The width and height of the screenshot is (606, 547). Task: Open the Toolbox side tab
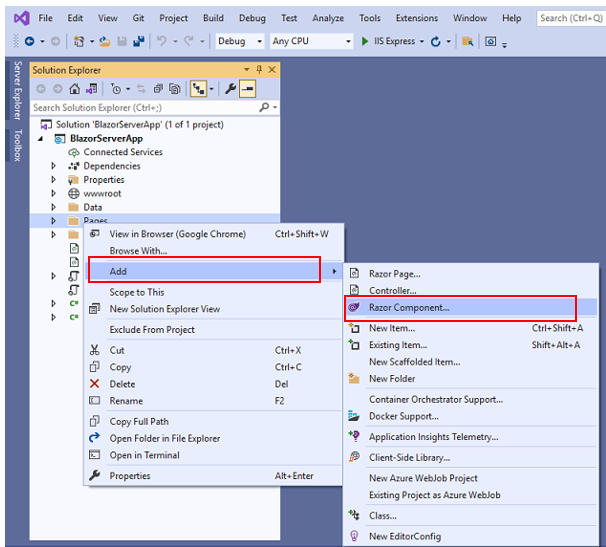pyautogui.click(x=18, y=145)
